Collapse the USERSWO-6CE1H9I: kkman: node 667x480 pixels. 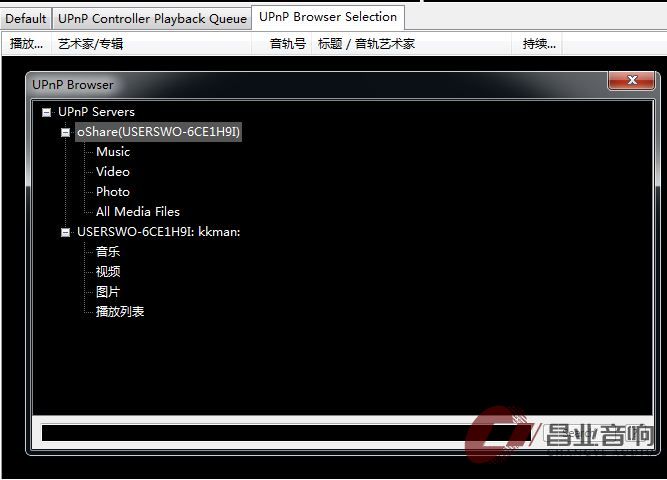click(x=65, y=232)
